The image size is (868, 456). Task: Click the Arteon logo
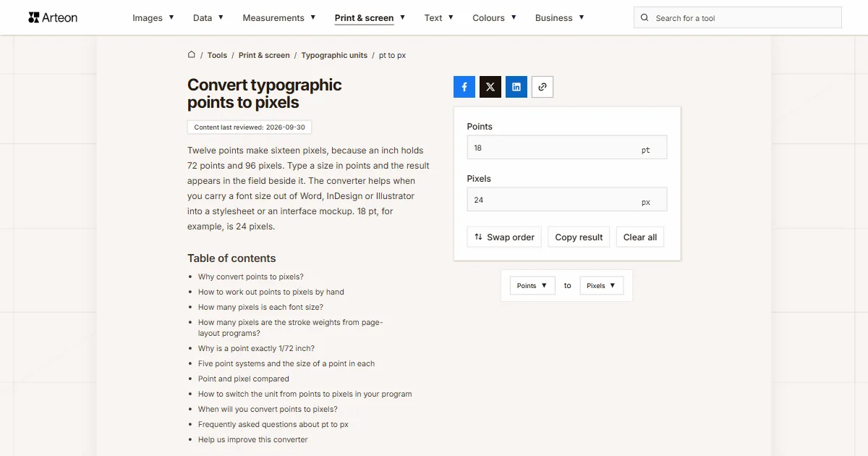coord(53,17)
